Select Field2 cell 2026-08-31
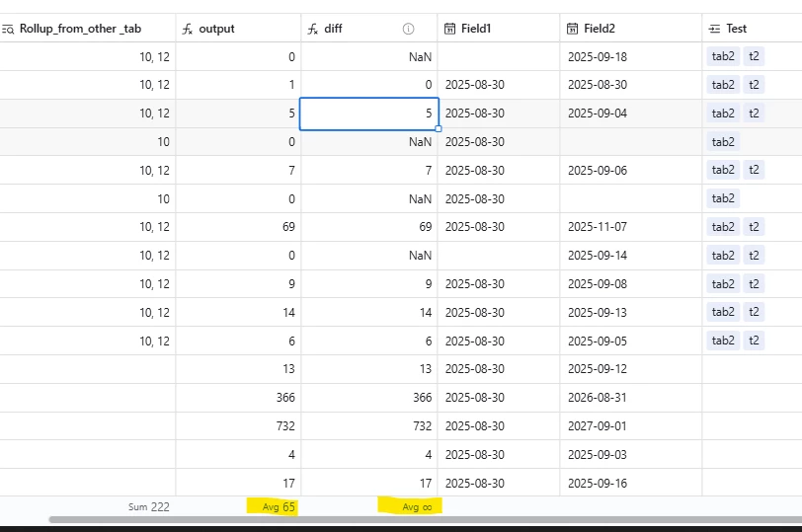The image size is (802, 532). pyautogui.click(x=631, y=398)
